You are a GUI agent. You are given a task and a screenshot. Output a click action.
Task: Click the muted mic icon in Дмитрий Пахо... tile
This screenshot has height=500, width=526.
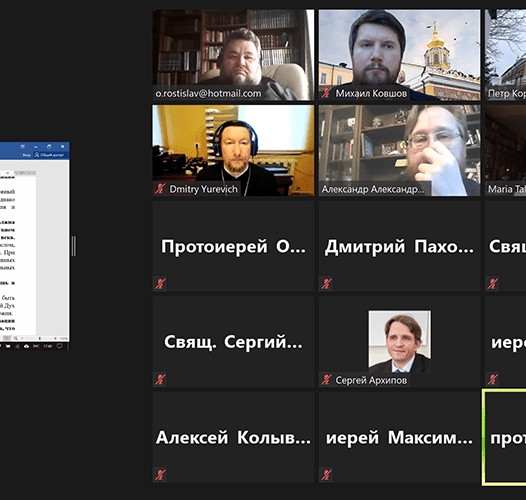click(326, 284)
